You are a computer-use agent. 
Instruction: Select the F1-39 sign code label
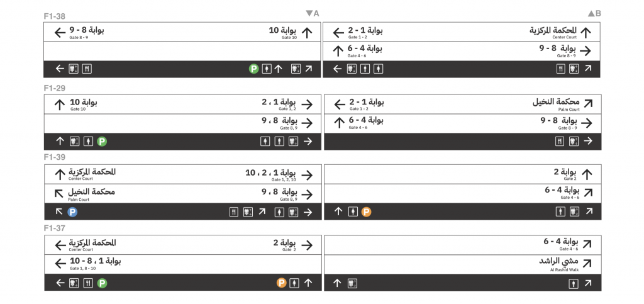click(x=55, y=157)
